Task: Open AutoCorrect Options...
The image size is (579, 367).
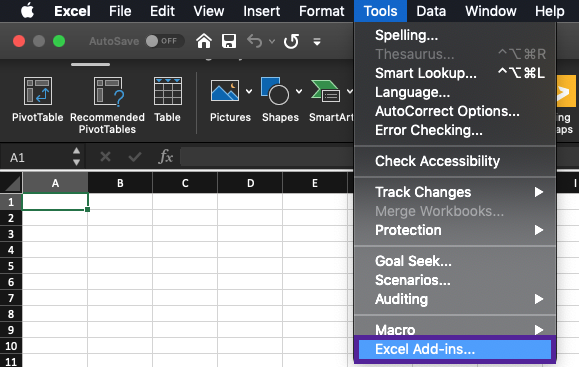Action: click(x=455, y=111)
